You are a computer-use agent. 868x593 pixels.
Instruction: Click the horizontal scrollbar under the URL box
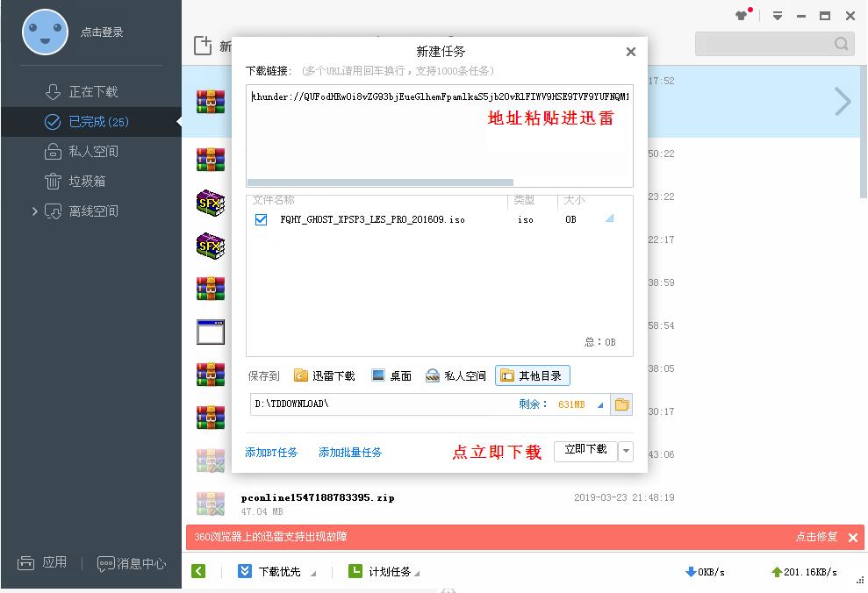pos(380,182)
